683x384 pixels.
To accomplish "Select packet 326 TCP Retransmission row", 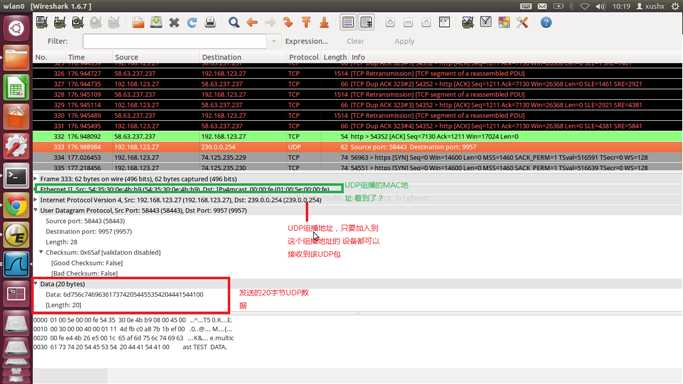I will [x=357, y=74].
